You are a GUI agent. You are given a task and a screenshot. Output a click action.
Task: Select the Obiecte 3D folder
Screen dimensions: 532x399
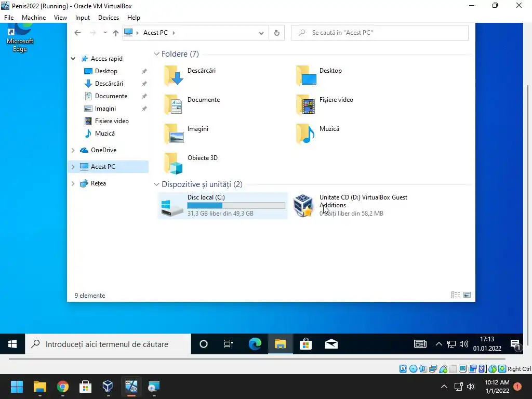(x=191, y=163)
